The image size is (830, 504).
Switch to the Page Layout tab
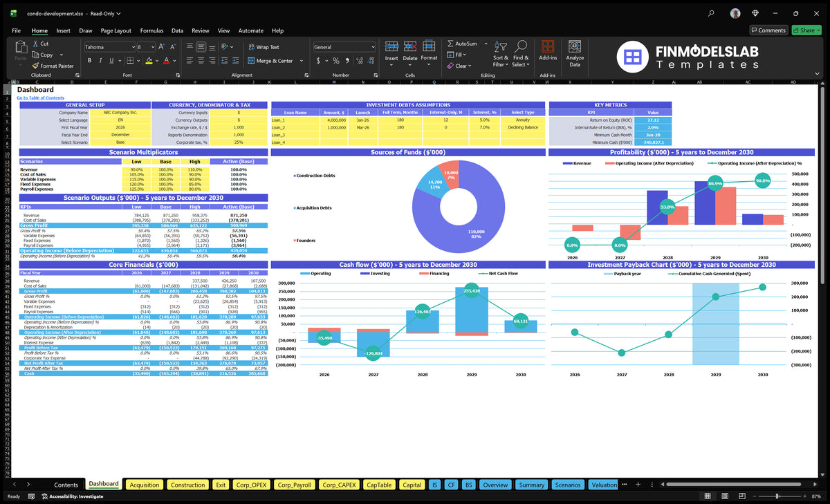116,30
